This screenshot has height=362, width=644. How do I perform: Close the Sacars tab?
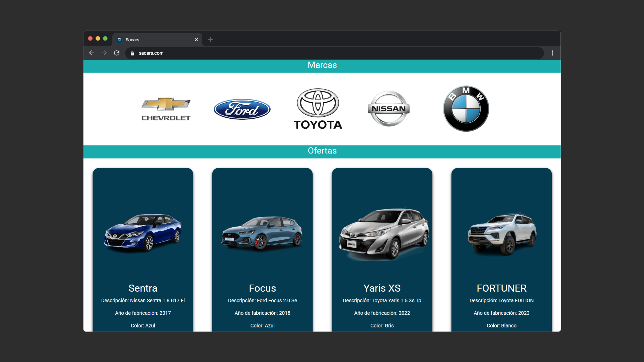point(196,40)
